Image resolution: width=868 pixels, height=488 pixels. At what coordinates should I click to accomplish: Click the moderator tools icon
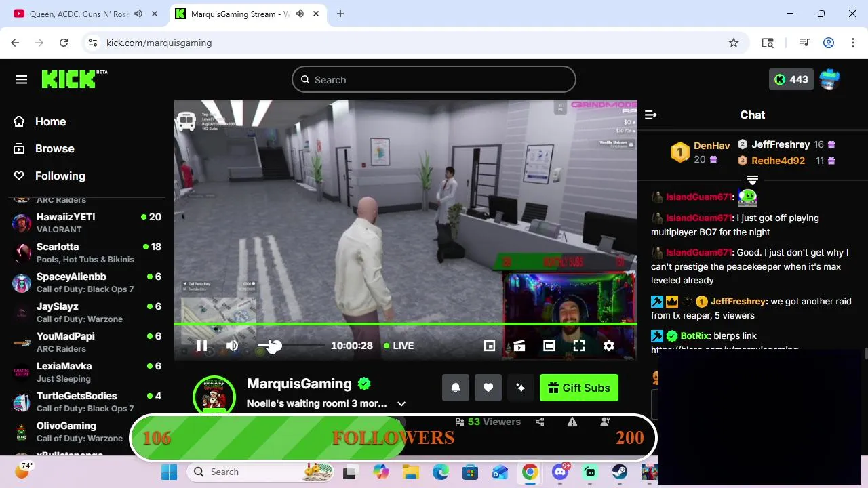(x=605, y=422)
